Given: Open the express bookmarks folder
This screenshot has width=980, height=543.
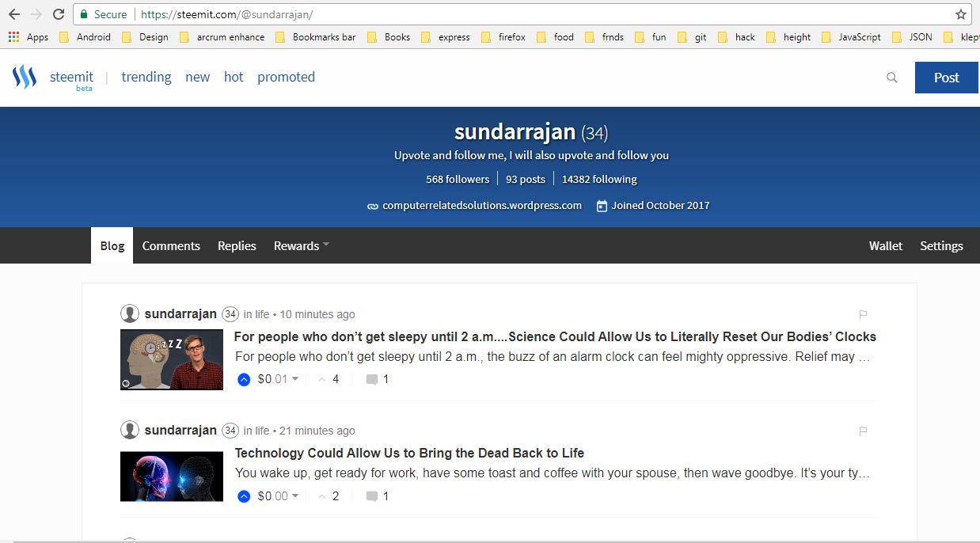Looking at the screenshot, I should click(446, 37).
